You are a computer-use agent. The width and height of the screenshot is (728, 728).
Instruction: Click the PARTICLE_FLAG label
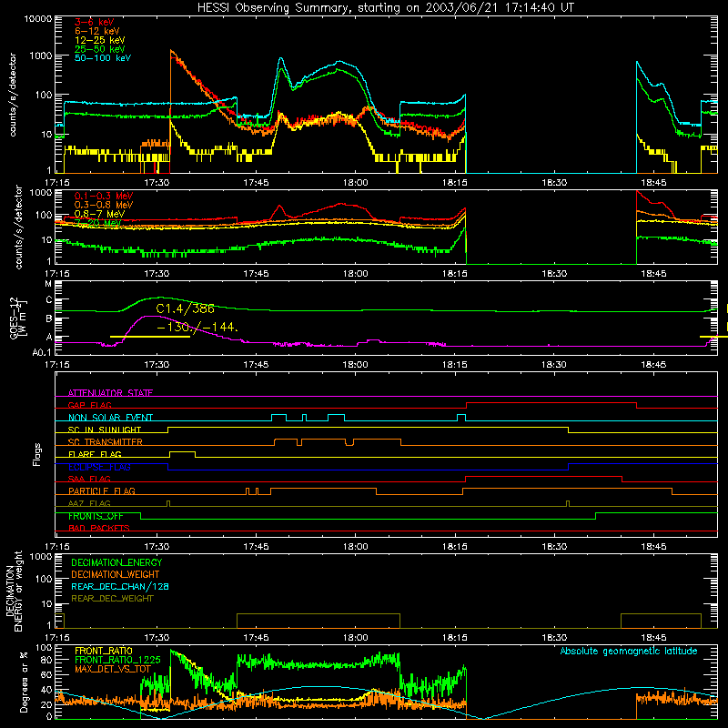[102, 491]
